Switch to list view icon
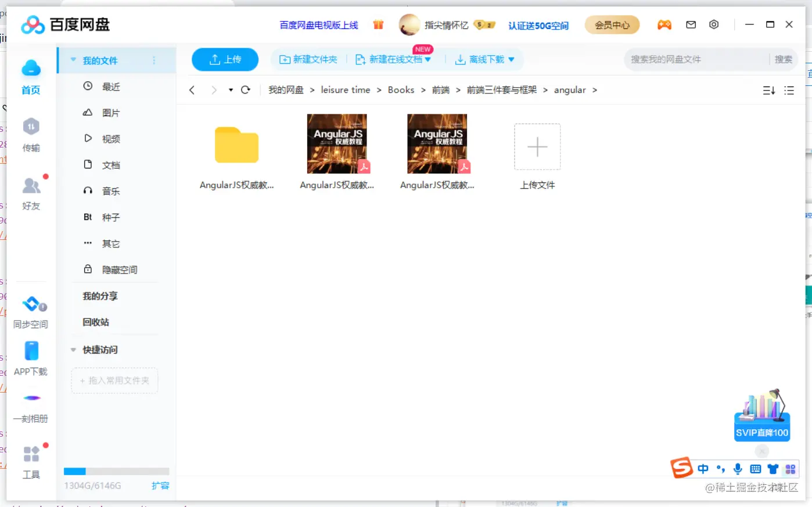The image size is (812, 507). pyautogui.click(x=789, y=91)
